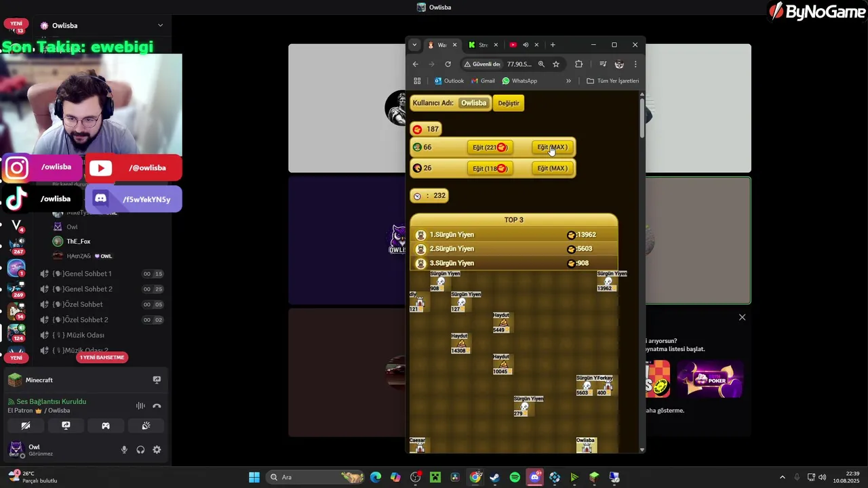The image size is (868, 488).
Task: Start screen sharing from voice panel
Action: coord(66,426)
